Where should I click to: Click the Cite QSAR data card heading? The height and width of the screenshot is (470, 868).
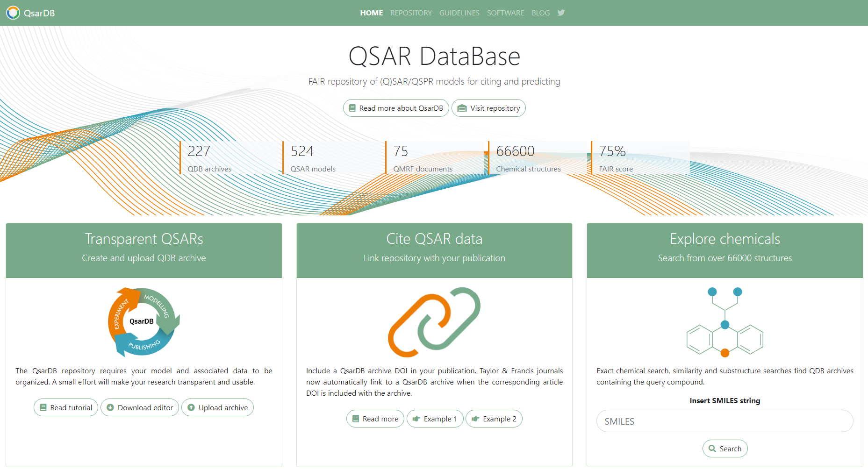coord(434,239)
